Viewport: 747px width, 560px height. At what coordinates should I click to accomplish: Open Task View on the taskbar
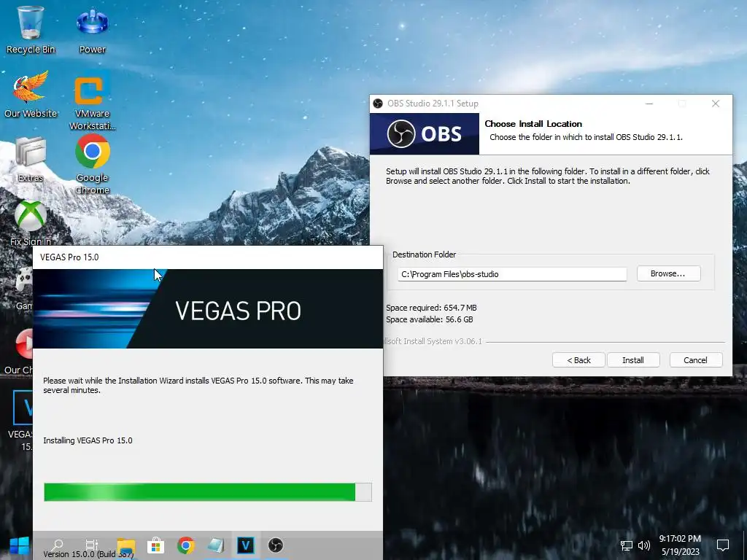[x=91, y=545]
